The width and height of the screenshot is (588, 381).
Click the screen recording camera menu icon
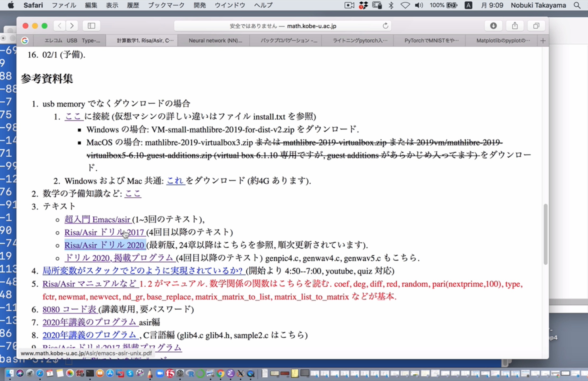point(349,5)
